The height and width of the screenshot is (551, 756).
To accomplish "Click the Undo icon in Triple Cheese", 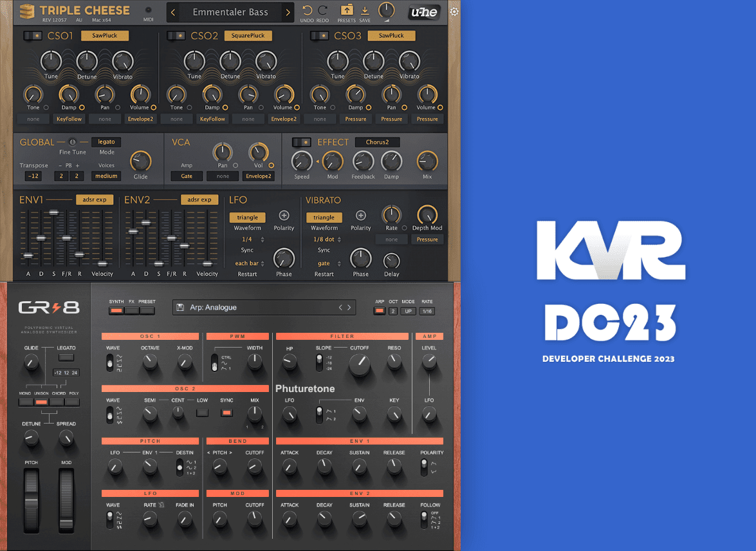I will (308, 11).
